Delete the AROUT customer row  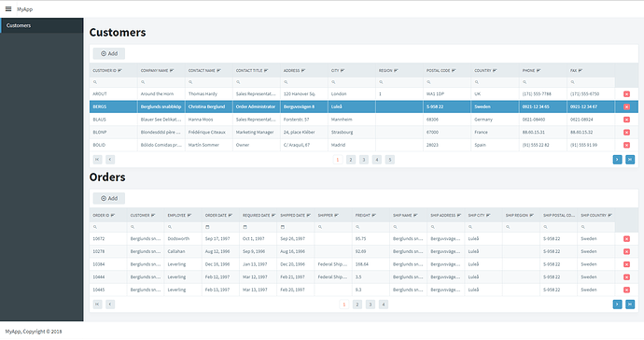click(x=626, y=94)
